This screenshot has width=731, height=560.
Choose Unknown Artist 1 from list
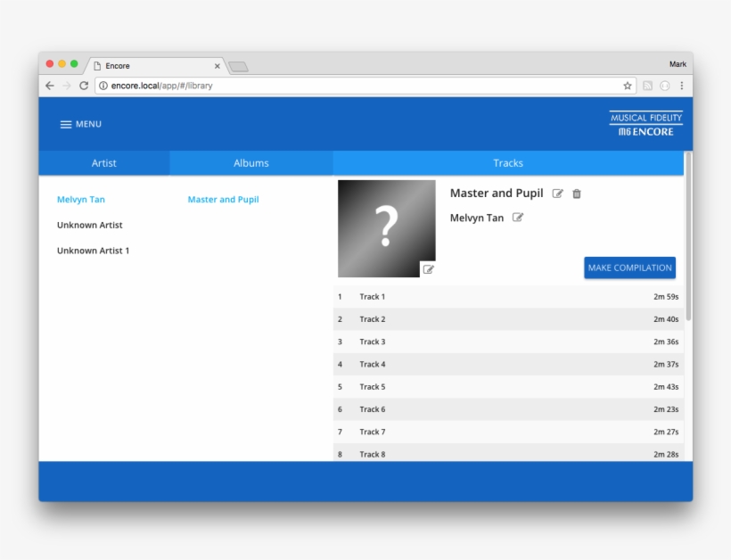(x=93, y=251)
